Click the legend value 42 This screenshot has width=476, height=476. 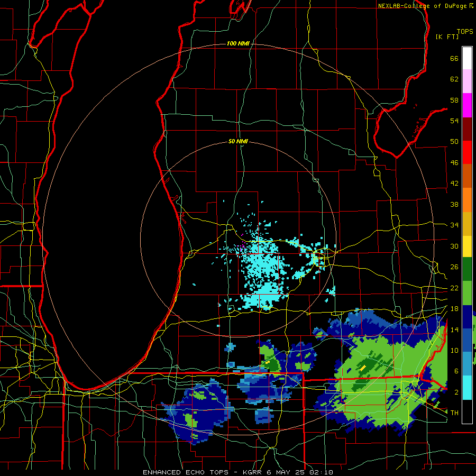(x=454, y=184)
